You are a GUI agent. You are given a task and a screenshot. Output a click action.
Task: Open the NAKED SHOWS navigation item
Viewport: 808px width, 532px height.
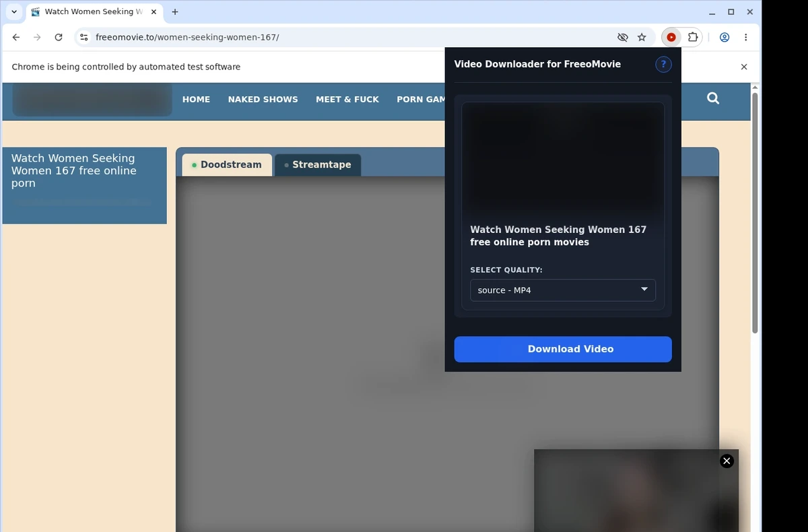(263, 100)
